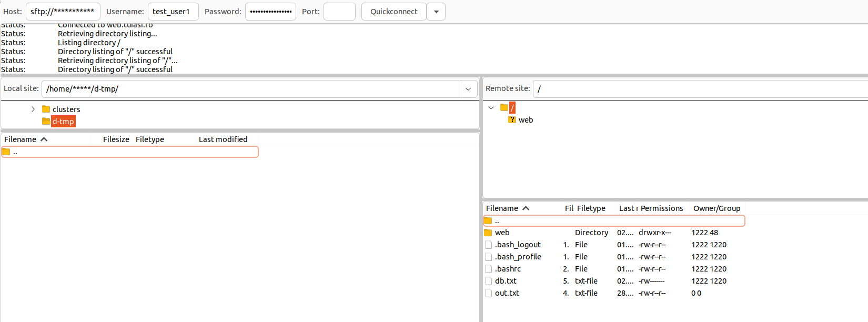Select the .bash_profile file row
Image resolution: width=868 pixels, height=322 pixels.
[x=518, y=257]
